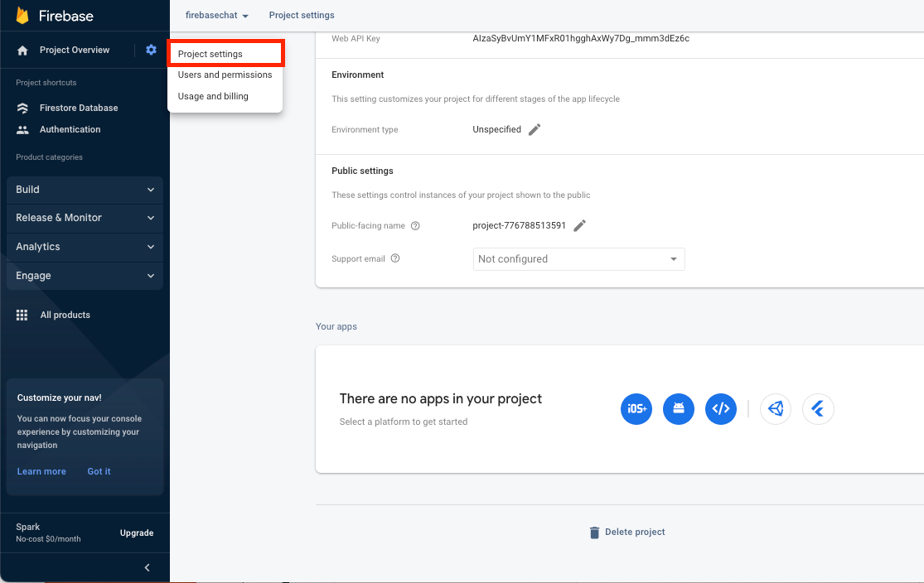924x583 pixels.
Task: Click the Project Overview home icon
Action: [x=22, y=50]
